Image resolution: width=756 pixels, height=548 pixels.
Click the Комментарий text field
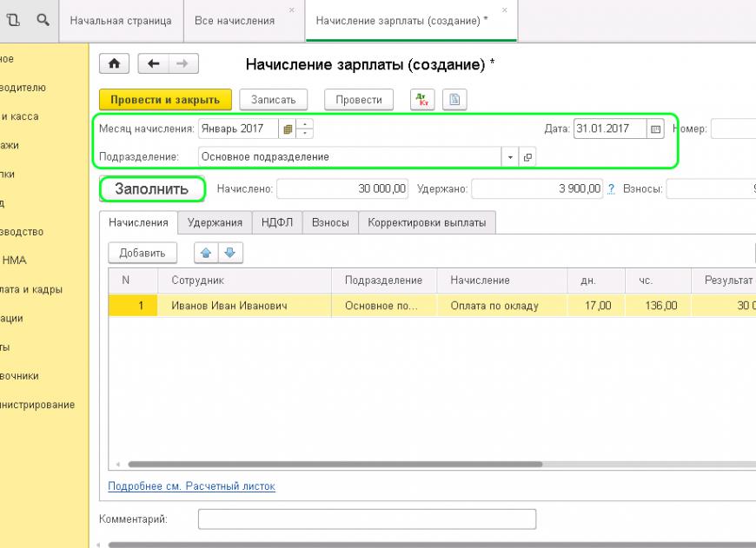pos(367,519)
